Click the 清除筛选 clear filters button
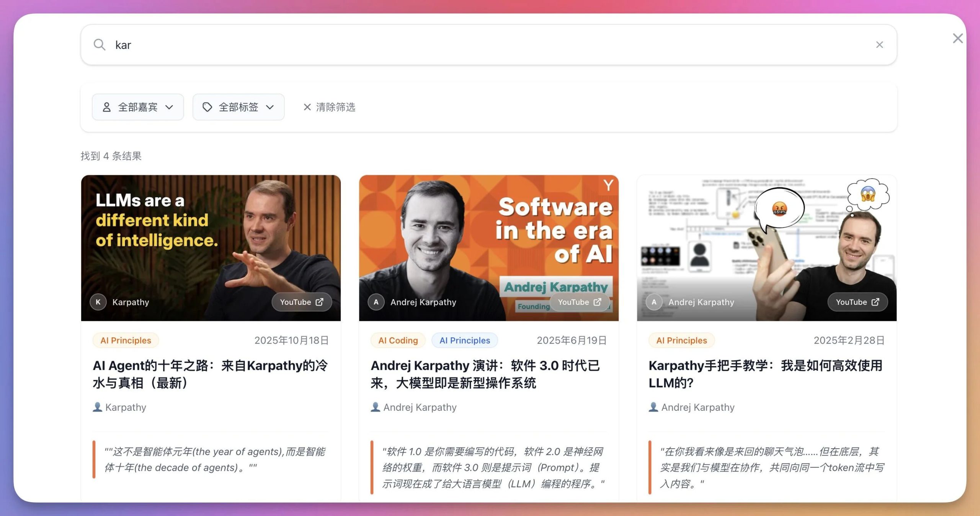Screen dimensions: 980x516 pos(329,107)
